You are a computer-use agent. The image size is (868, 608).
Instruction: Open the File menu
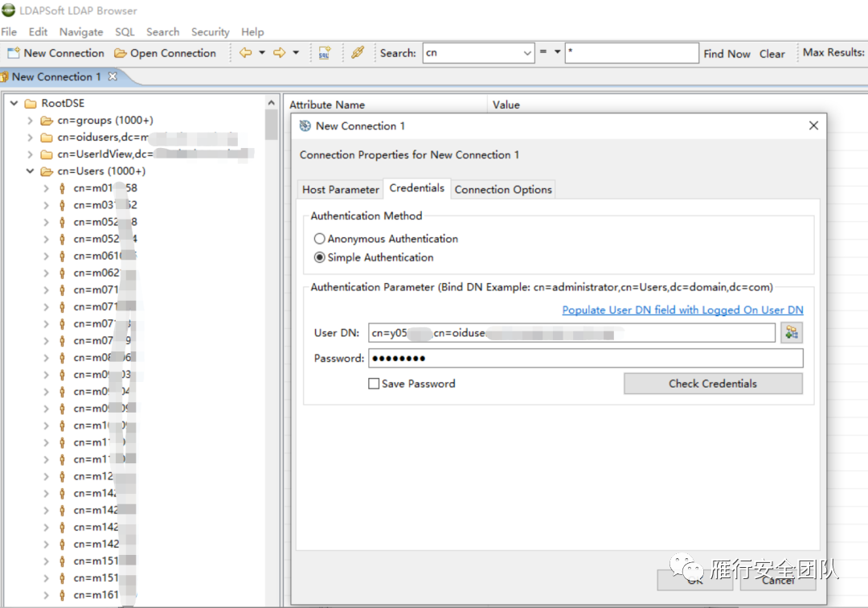(x=9, y=32)
